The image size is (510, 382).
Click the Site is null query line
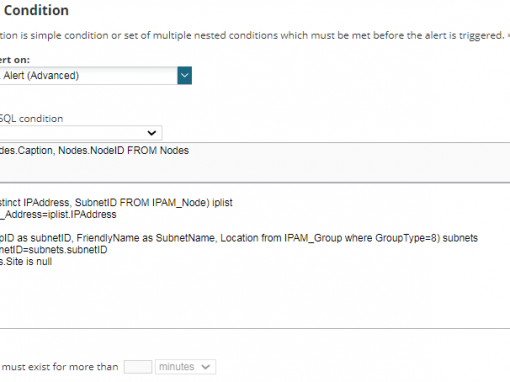[26, 262]
